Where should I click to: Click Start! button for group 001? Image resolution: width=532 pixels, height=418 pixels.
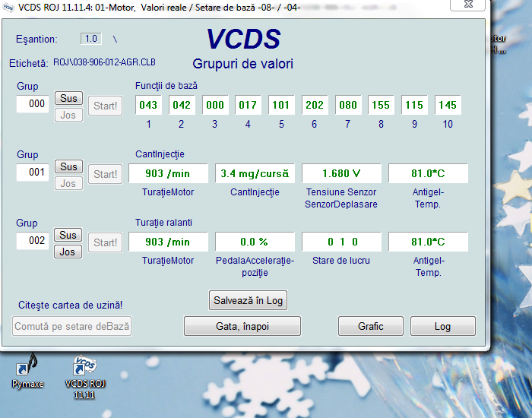click(105, 174)
